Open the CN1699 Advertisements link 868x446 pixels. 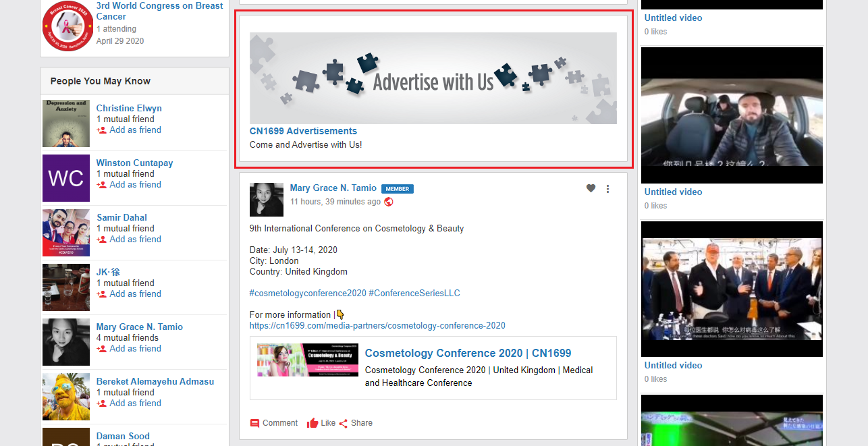[x=303, y=131]
